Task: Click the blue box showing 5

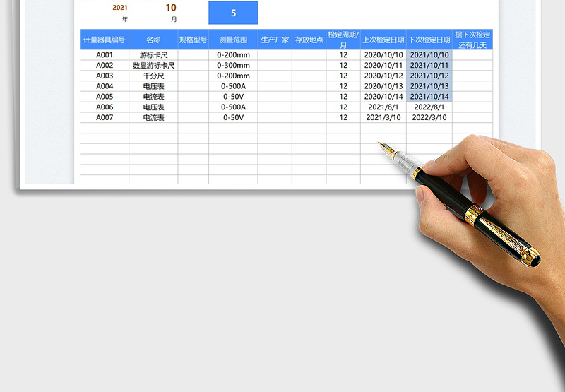Action: click(233, 13)
